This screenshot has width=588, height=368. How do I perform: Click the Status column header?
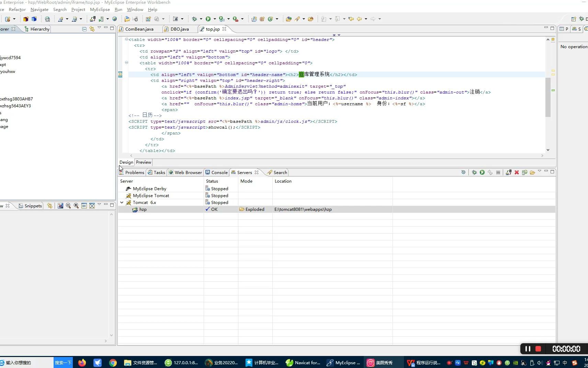tap(221, 181)
